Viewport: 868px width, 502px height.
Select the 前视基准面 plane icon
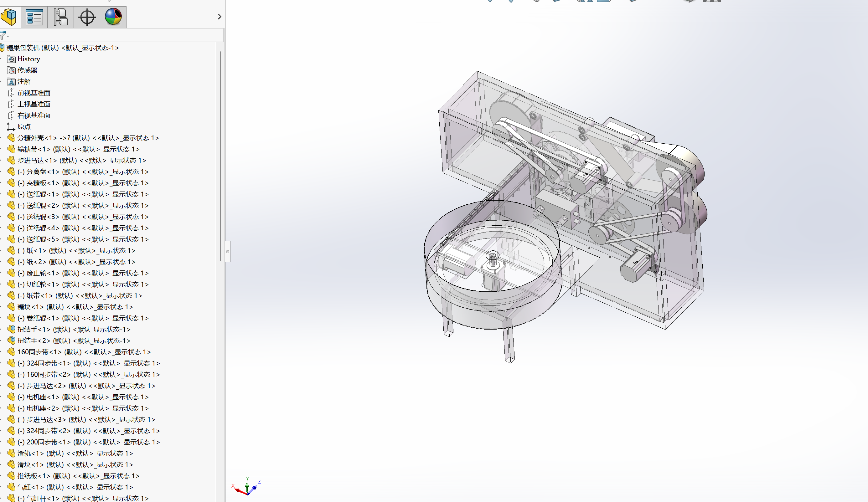click(x=11, y=93)
